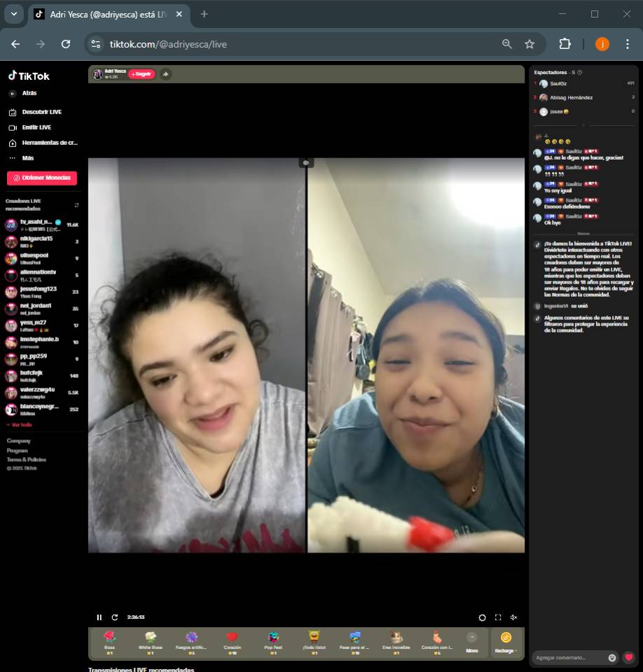643x672 pixels.
Task: Click the Obtener Monedas button
Action: click(x=42, y=178)
